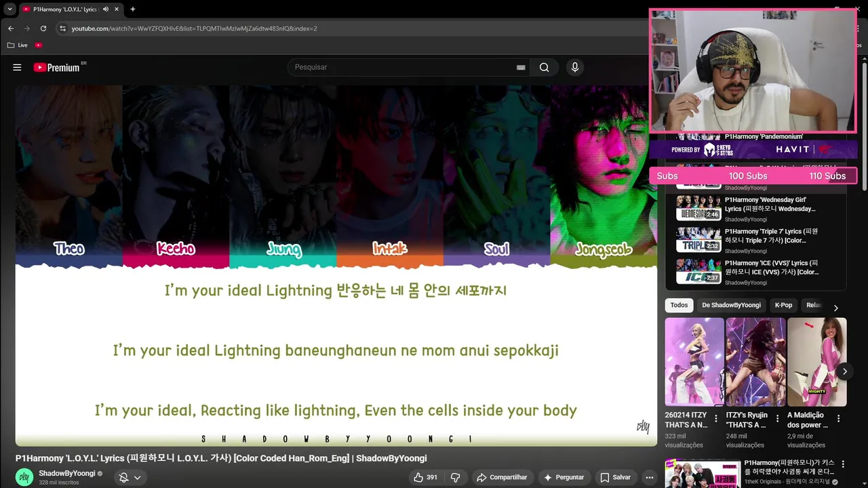Click the search magnifier button

tap(544, 67)
